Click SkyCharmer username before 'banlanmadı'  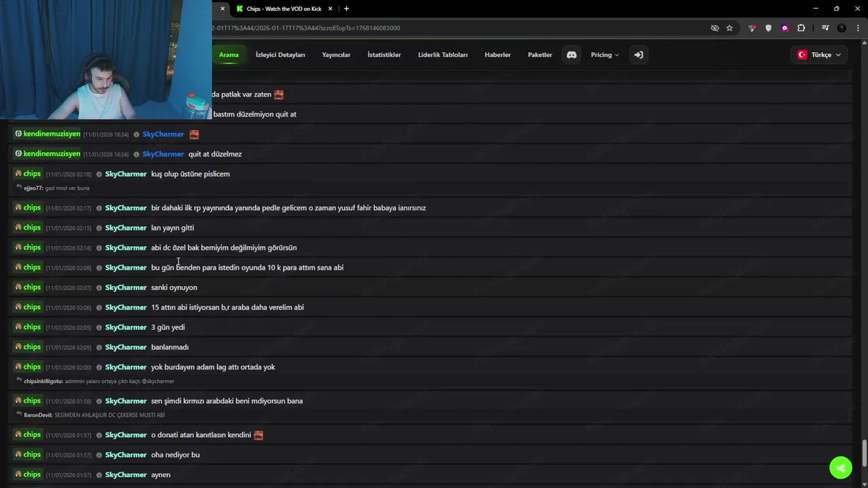point(126,347)
